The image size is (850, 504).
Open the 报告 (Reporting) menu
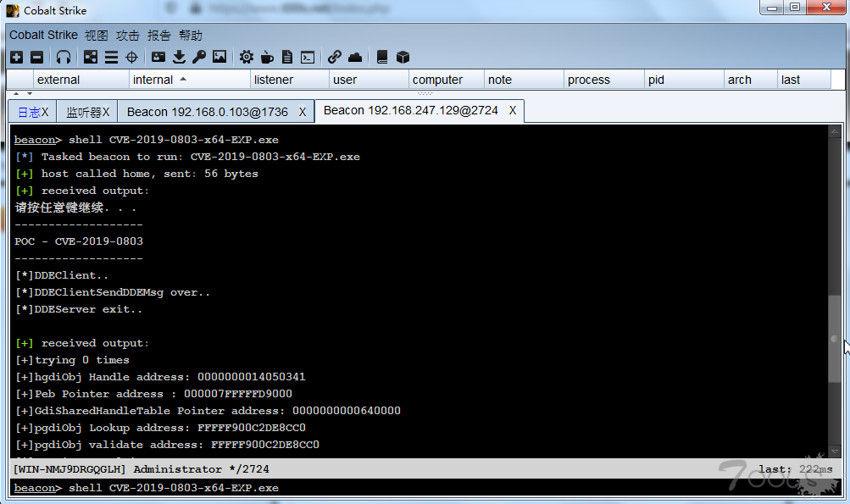coord(159,36)
